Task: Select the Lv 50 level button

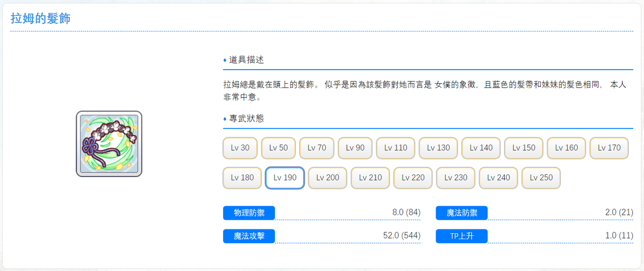Action: [278, 148]
